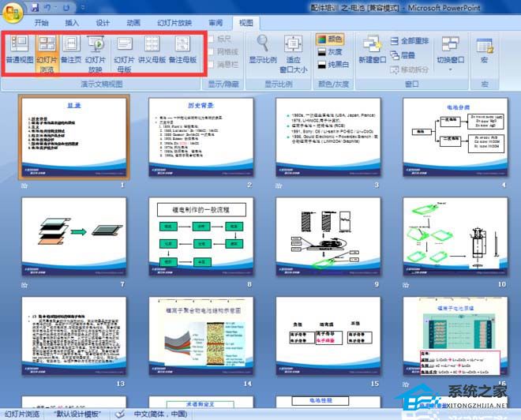Select slide 4 电池分类 thumbnail
The image size is (521, 420).
(x=455, y=137)
